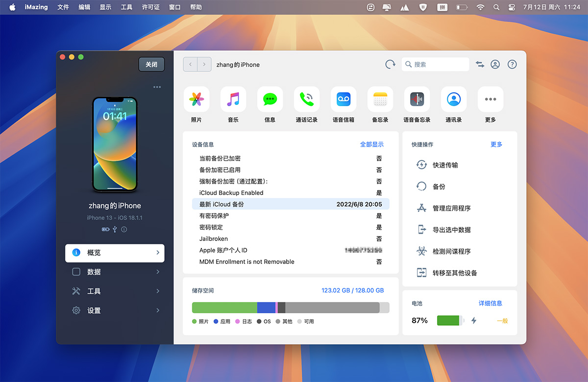Go back with the left navigation arrow
The image size is (588, 382).
pyautogui.click(x=190, y=64)
